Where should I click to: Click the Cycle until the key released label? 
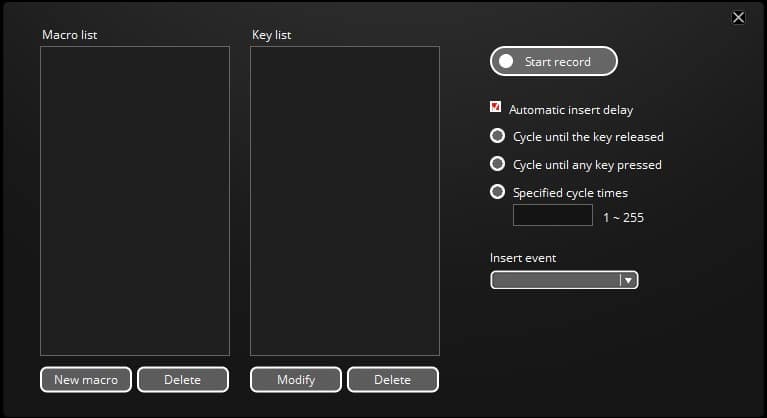588,137
